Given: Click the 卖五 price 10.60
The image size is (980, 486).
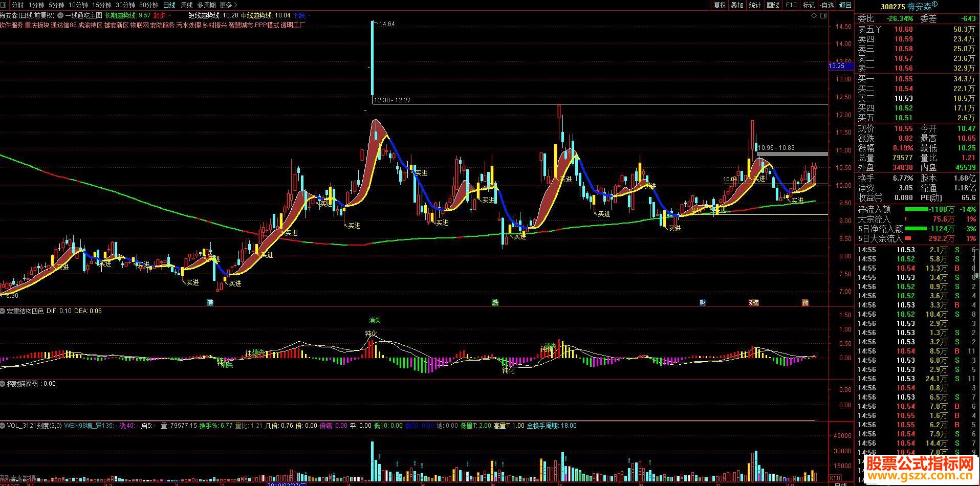Looking at the screenshot, I should 903,29.
